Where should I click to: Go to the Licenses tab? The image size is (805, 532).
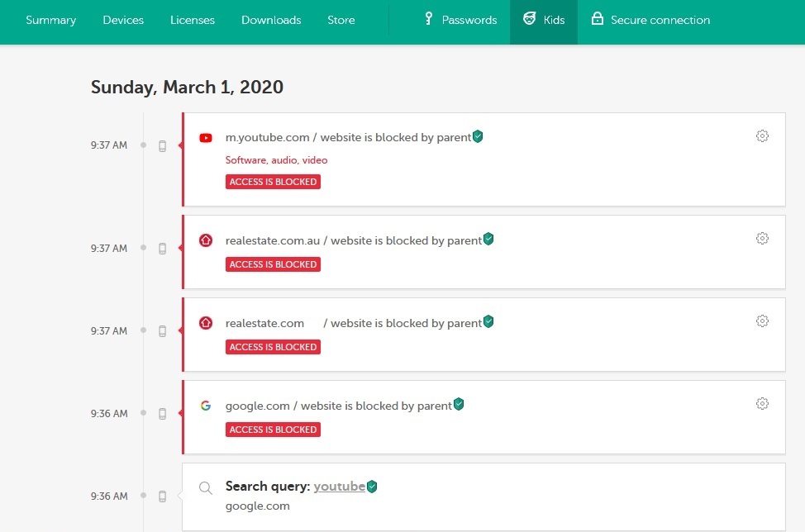click(x=193, y=20)
